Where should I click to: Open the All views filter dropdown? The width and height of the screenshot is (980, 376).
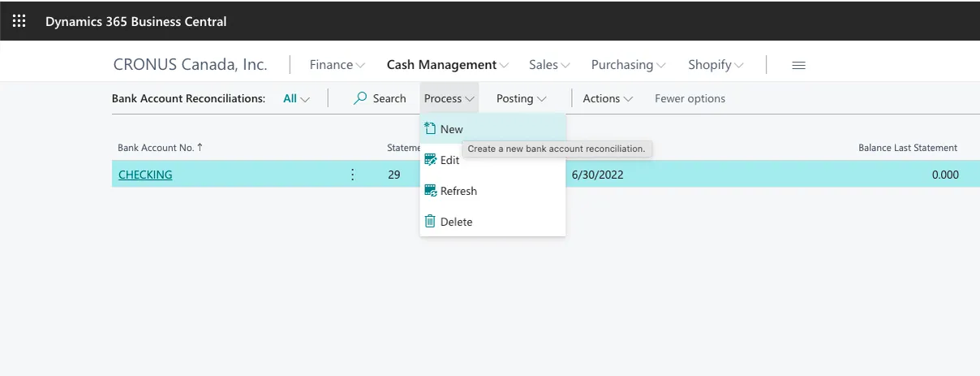pos(296,98)
